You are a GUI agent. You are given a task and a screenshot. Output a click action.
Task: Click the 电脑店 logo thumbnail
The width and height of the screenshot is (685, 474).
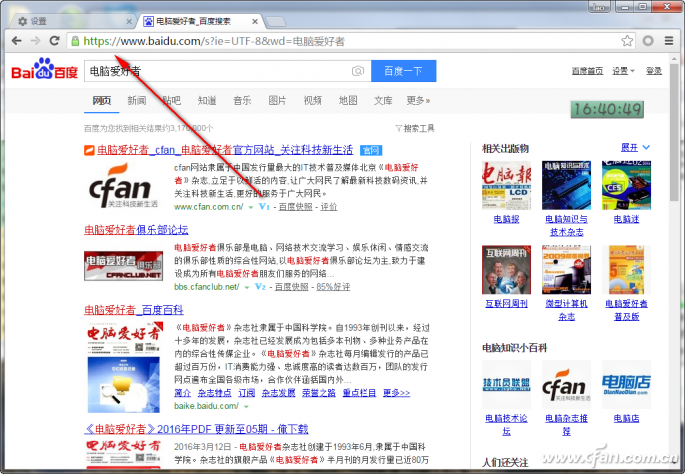(x=626, y=384)
